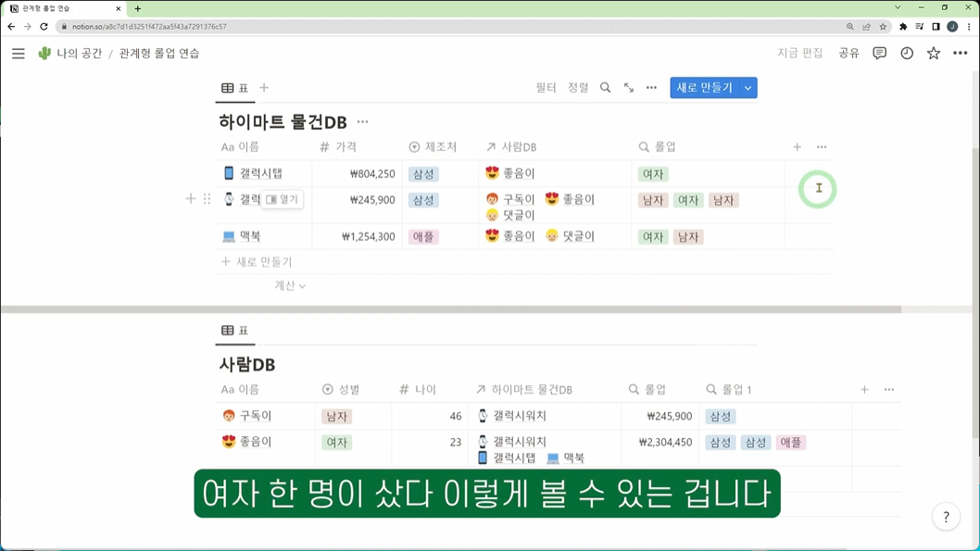
Task: Open the database toolbar three-dot menu
Action: [x=651, y=88]
